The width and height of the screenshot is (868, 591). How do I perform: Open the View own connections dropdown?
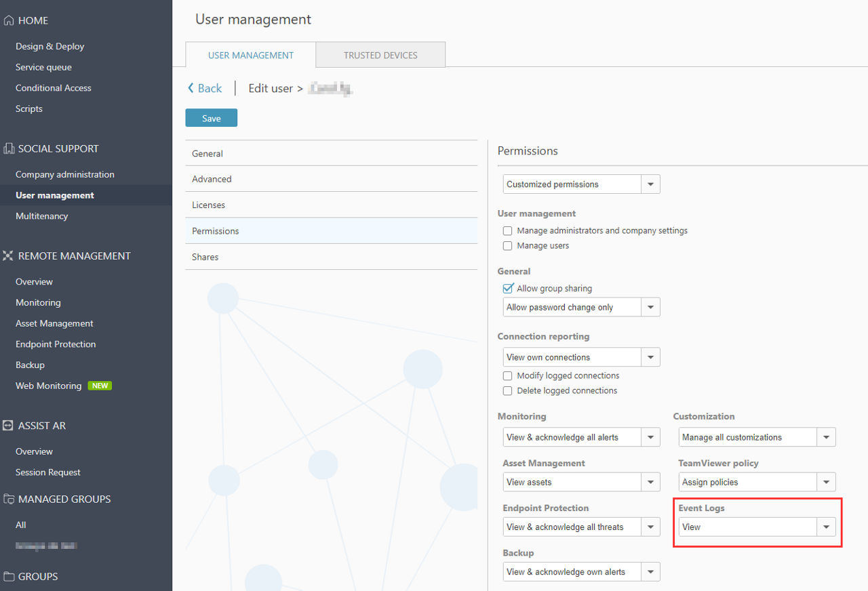[581, 357]
